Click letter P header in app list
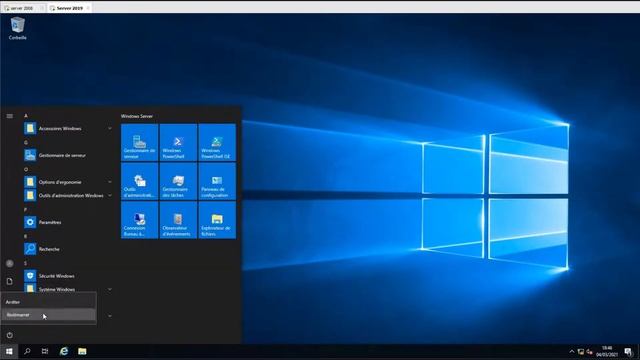Screen dimensions: 640x360 (25, 209)
